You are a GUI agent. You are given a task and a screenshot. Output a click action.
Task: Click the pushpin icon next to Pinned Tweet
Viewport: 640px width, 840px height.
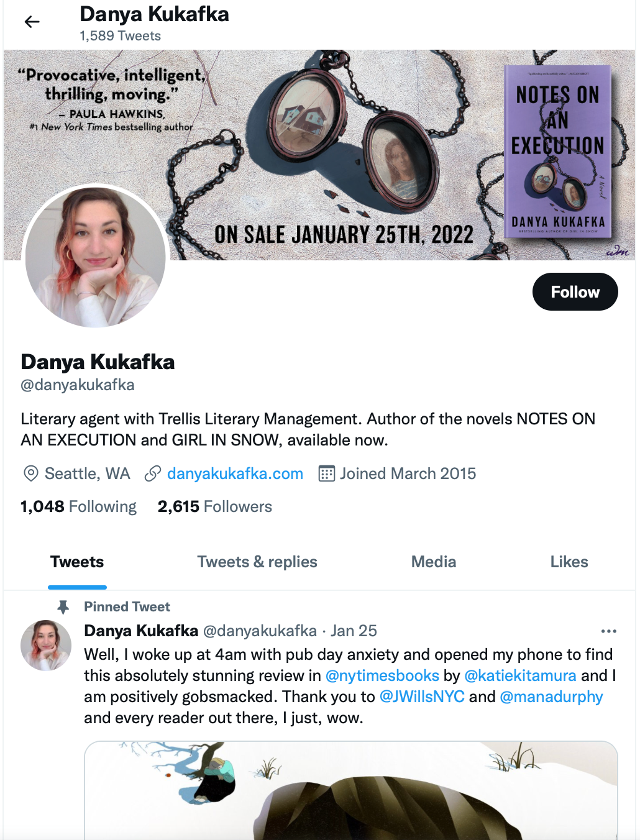point(63,607)
